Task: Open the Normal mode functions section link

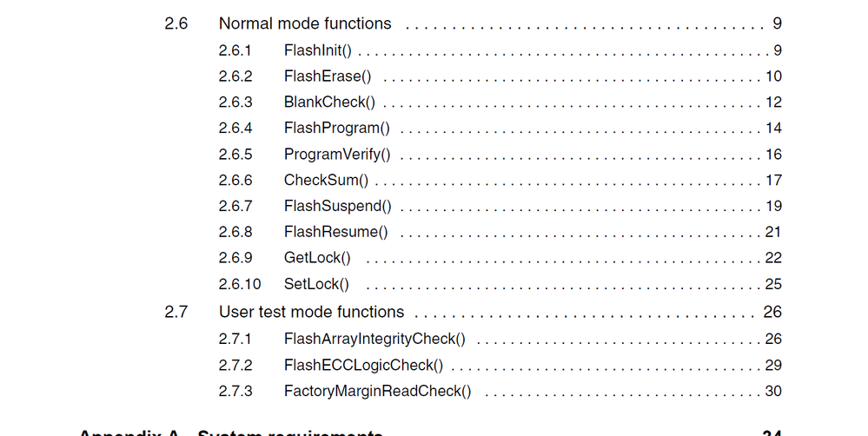Action: pos(305,24)
